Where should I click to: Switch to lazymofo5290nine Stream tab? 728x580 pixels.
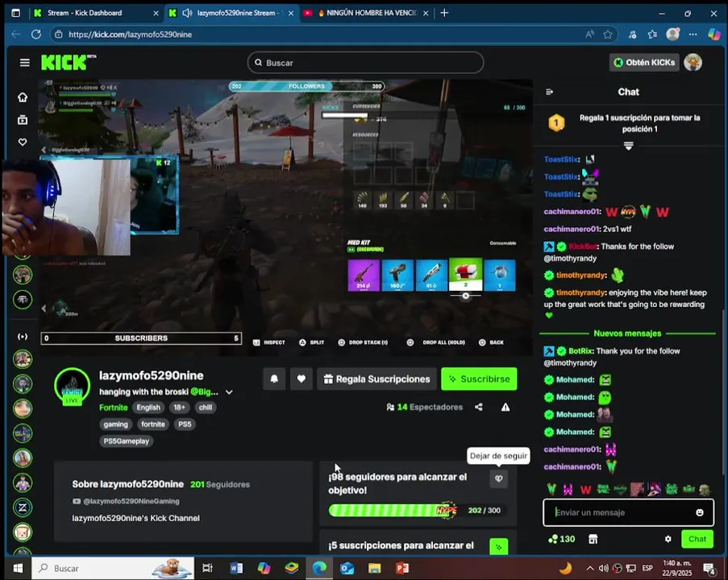coord(231,13)
